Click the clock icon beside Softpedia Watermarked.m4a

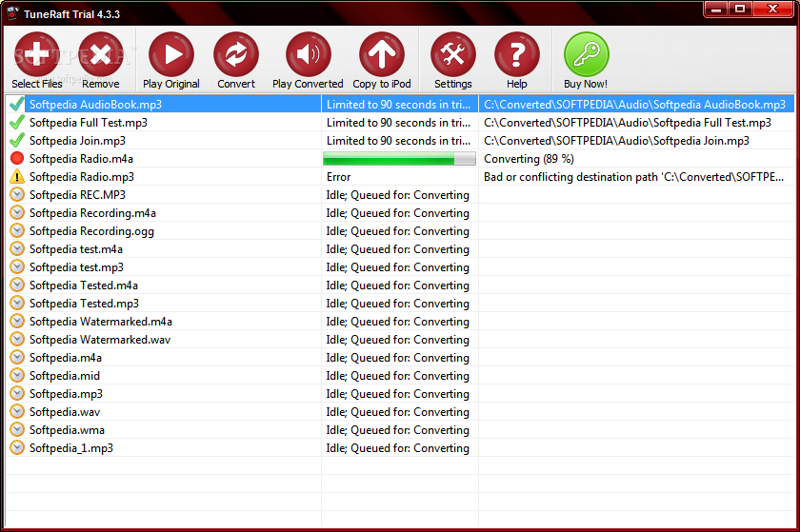tap(17, 322)
